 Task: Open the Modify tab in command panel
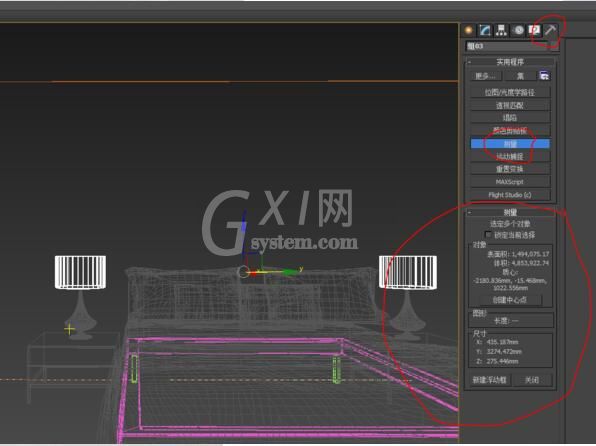(485, 30)
